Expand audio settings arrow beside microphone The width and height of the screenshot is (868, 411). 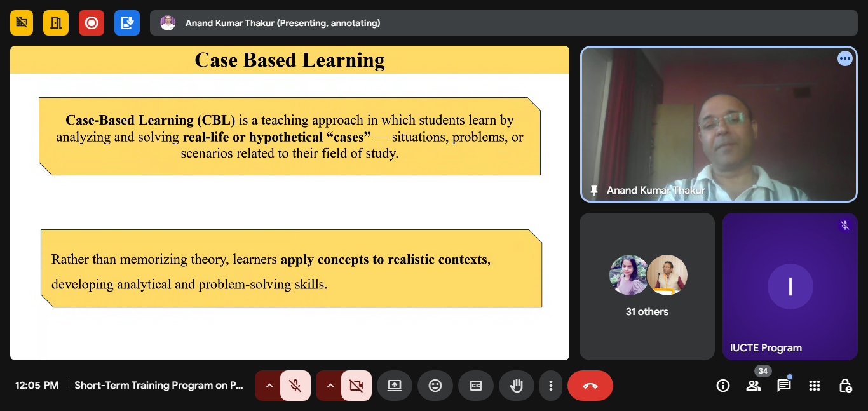269,386
